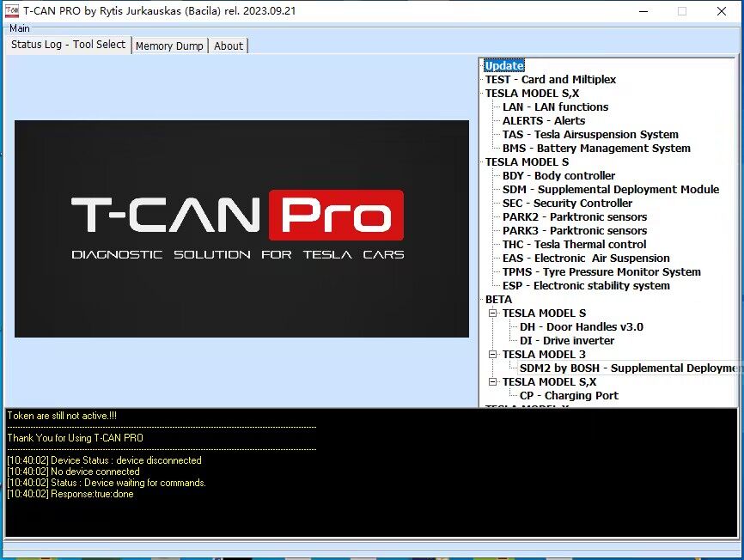Open ALERTS - Alerts tool

[x=544, y=120]
